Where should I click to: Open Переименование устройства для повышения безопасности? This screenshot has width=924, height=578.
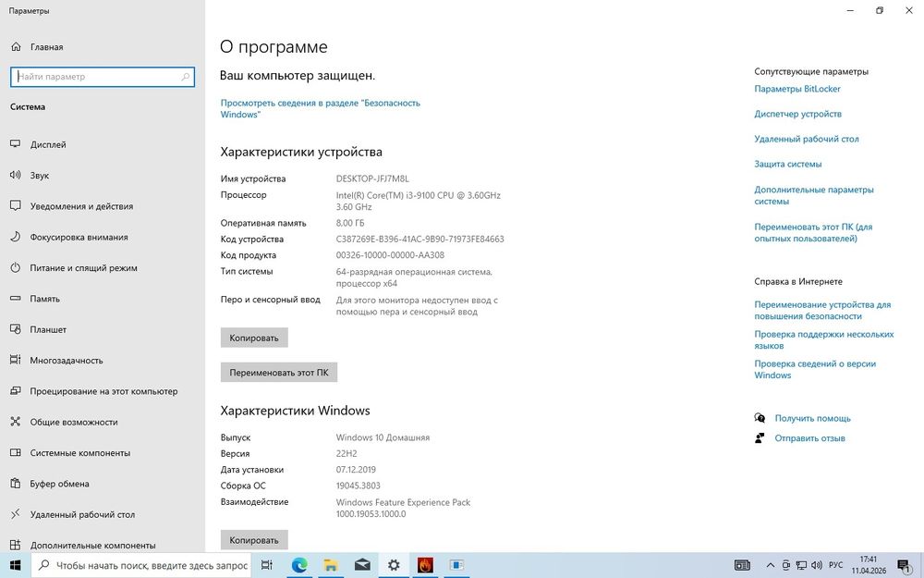pos(822,310)
